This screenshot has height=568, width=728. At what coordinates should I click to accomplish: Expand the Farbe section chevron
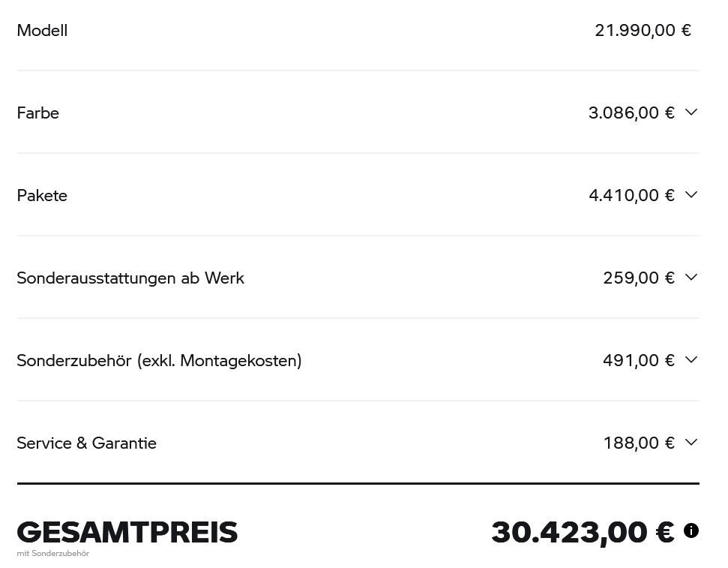691,113
